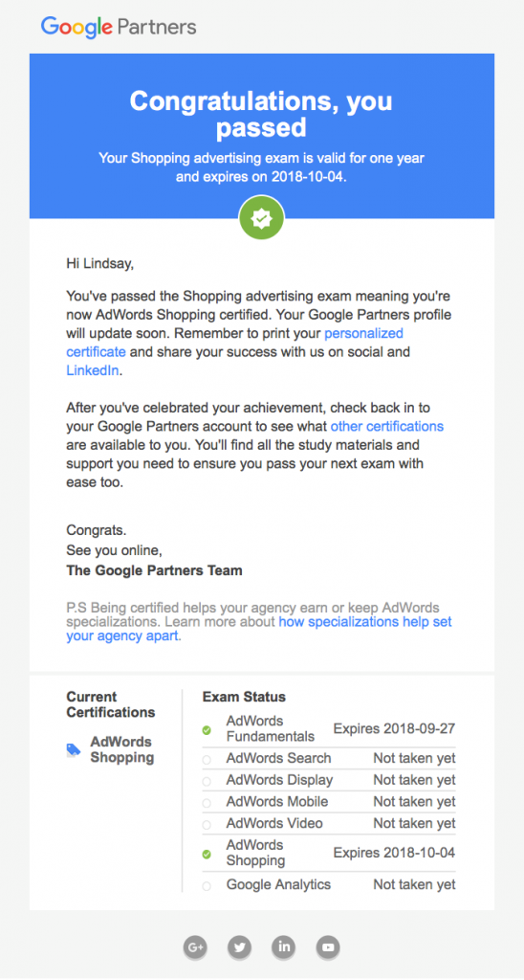Screen dimensions: 524x980
Task: Select the Google Analytics status circle
Action: pos(207,885)
